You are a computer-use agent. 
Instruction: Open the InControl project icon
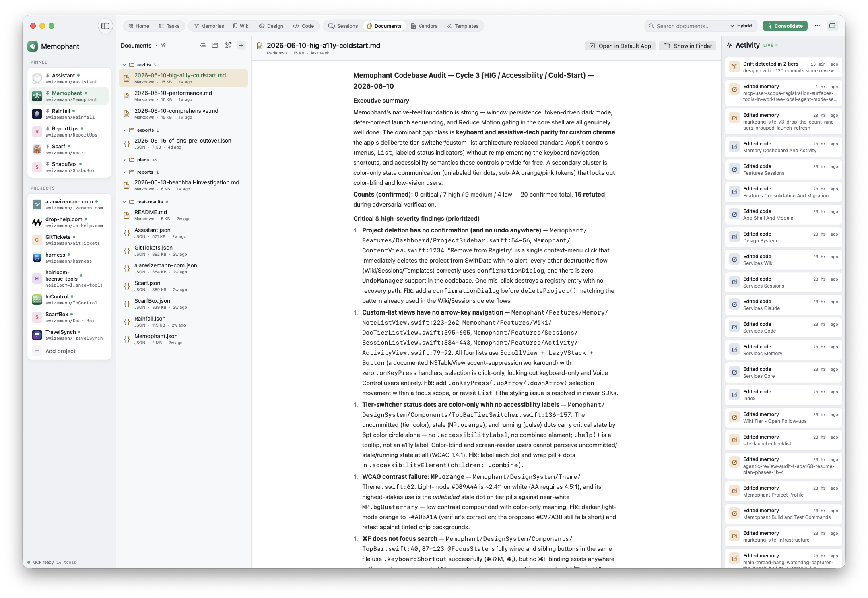37,300
